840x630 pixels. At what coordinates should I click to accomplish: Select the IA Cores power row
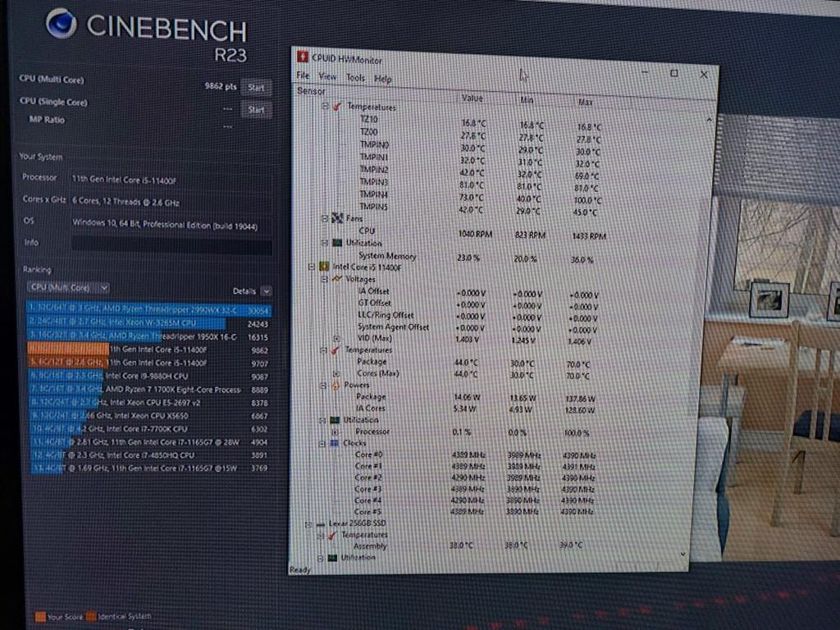point(476,409)
